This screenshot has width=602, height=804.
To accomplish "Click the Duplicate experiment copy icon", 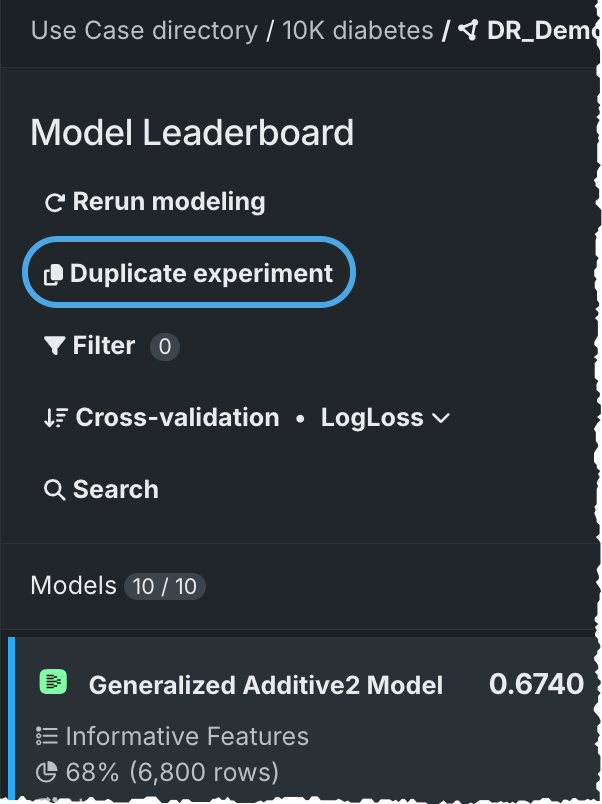I will point(54,274).
